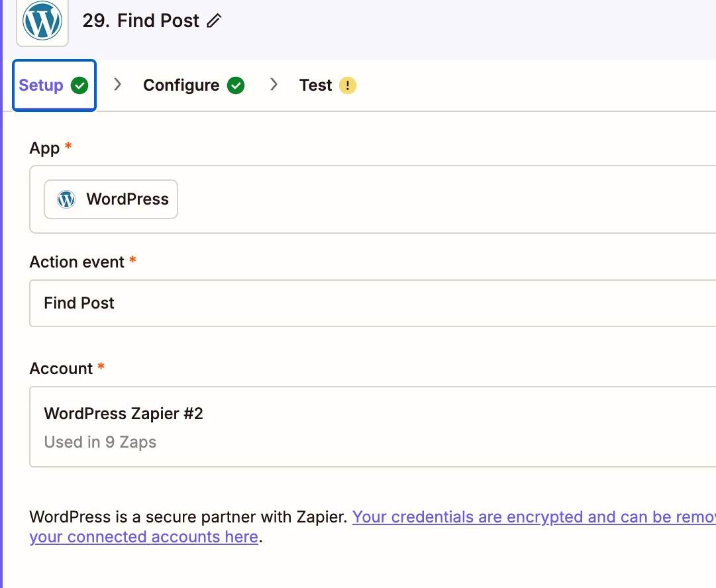This screenshot has height=588, width=716.
Task: Open the Setup tab
Action: (54, 85)
